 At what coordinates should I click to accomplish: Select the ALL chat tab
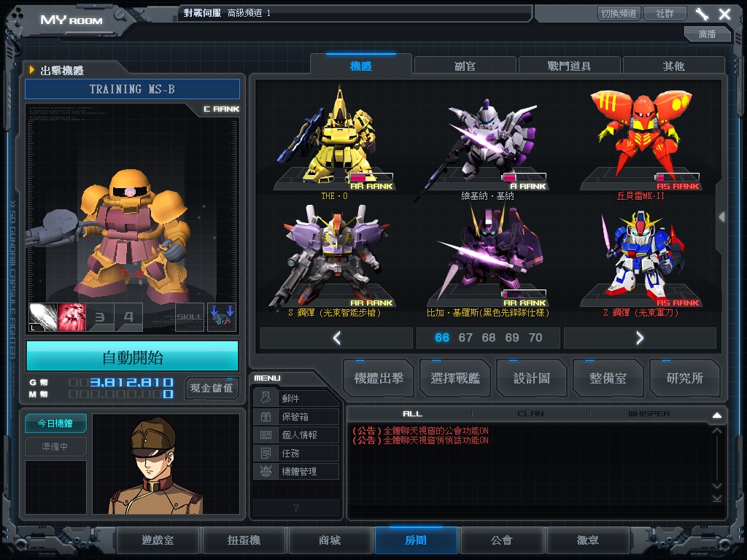click(x=413, y=414)
